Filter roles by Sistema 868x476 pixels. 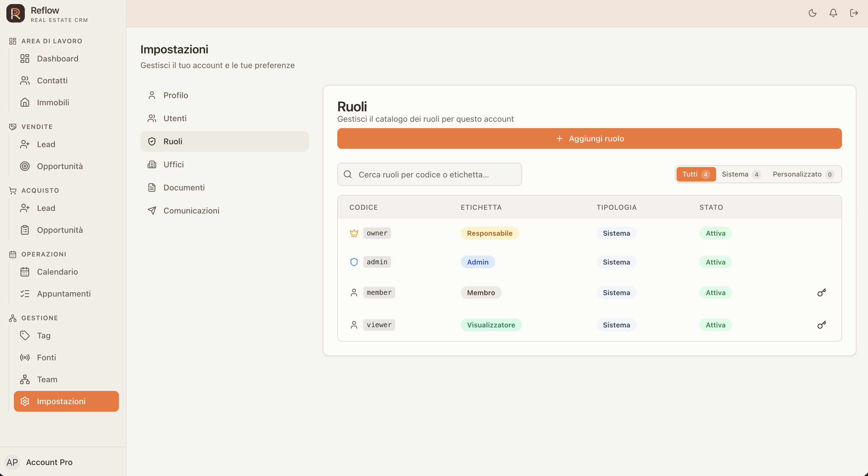[x=741, y=174]
